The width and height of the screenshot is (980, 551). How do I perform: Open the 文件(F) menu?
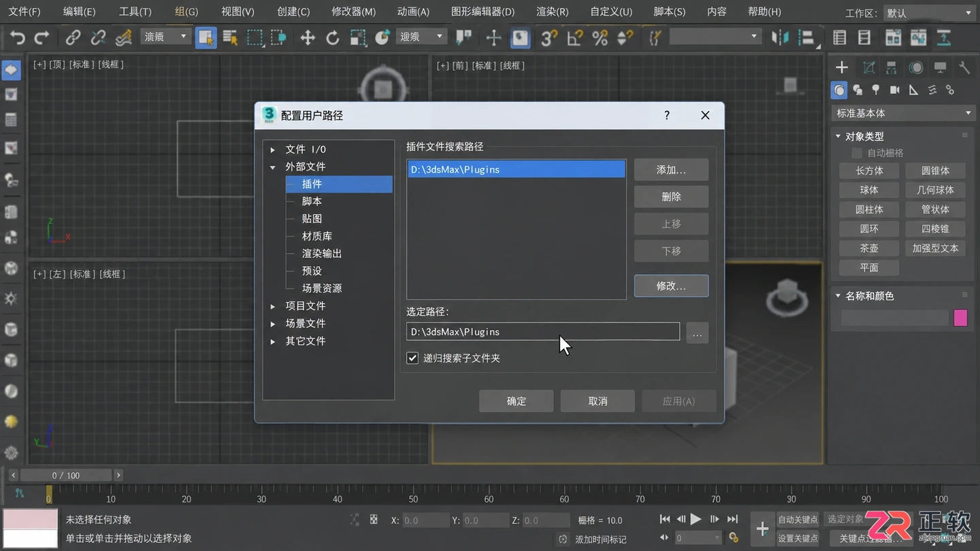pos(24,12)
